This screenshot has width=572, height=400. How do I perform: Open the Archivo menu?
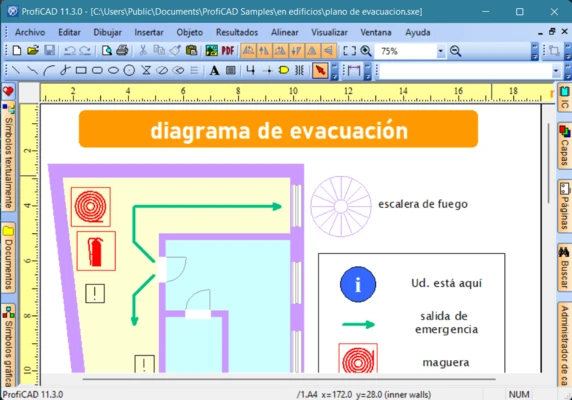(x=30, y=32)
